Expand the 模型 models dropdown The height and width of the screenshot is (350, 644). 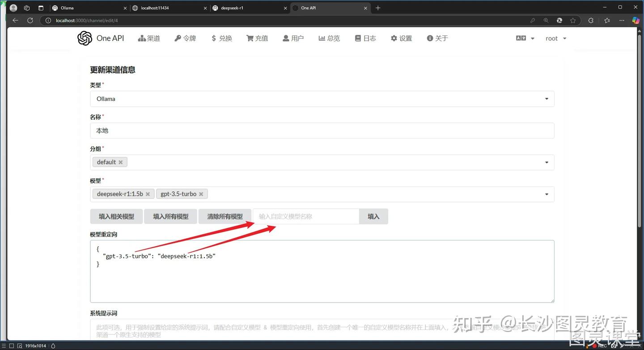click(x=546, y=194)
